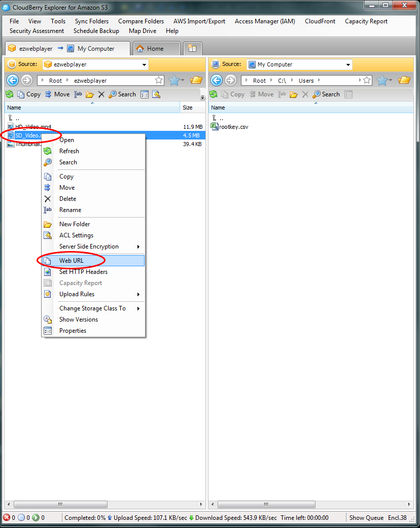Screen dimensions: 420x528
Task: Select HD_Video.mp4 file row
Action: [105, 127]
